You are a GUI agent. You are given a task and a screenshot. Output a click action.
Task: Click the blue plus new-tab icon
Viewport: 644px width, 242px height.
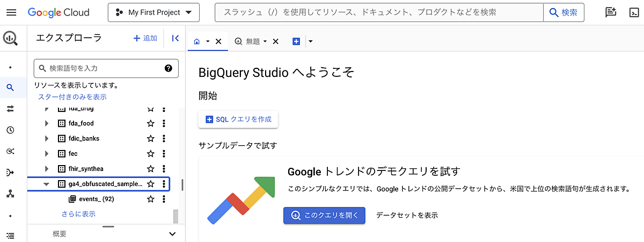coord(296,41)
